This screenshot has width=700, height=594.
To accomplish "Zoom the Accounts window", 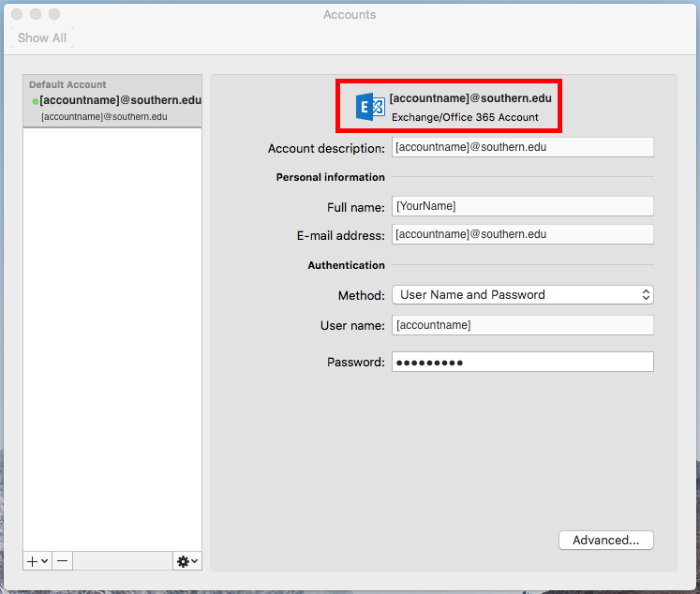I will tap(53, 15).
